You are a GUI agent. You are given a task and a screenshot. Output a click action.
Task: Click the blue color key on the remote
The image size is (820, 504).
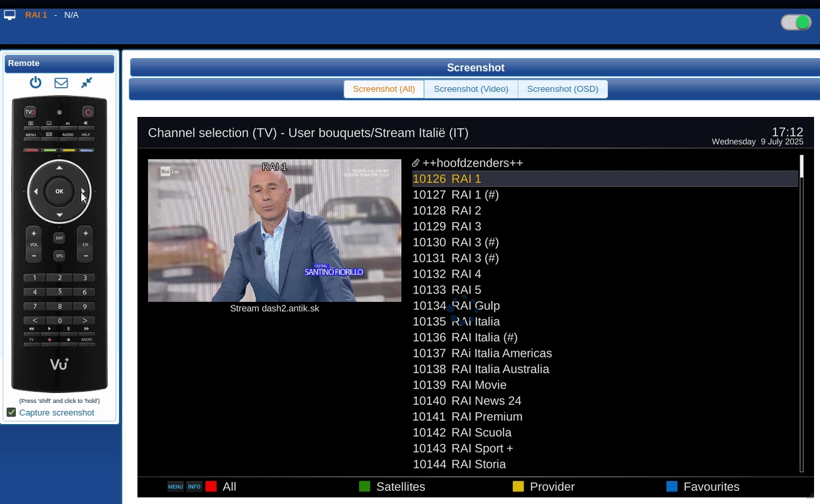tap(87, 151)
